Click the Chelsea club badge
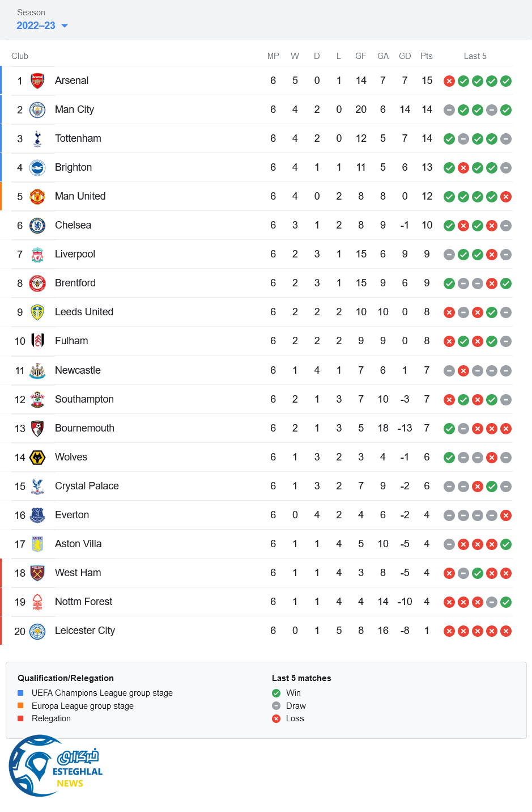Viewport: 532px width, 812px height. 37,225
